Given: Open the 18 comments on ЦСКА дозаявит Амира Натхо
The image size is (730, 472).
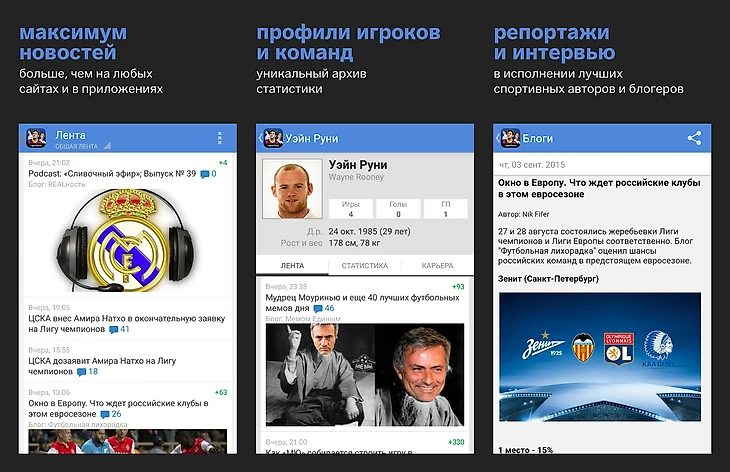Looking at the screenshot, I should click(x=88, y=371).
